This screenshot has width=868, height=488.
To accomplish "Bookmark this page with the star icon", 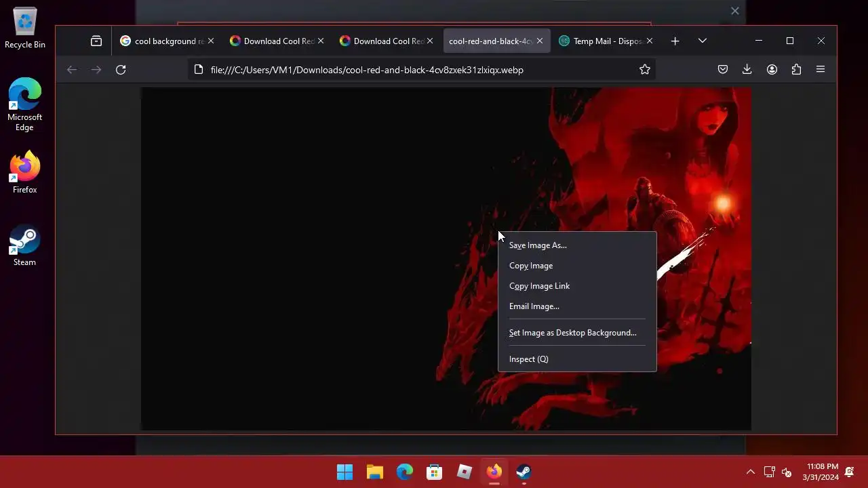I will click(645, 70).
